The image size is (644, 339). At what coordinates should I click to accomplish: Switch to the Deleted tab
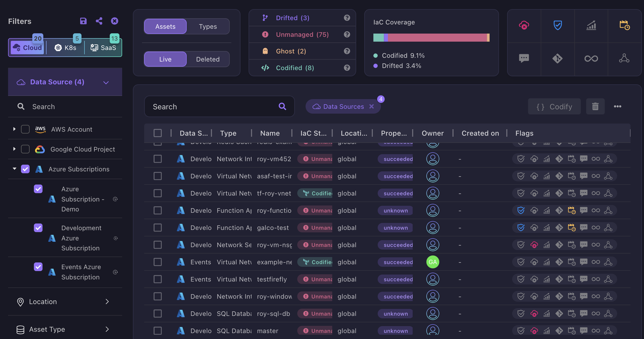(208, 59)
